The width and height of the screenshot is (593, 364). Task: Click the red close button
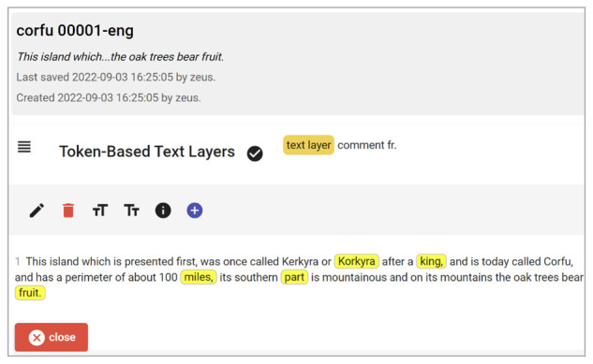pyautogui.click(x=52, y=337)
